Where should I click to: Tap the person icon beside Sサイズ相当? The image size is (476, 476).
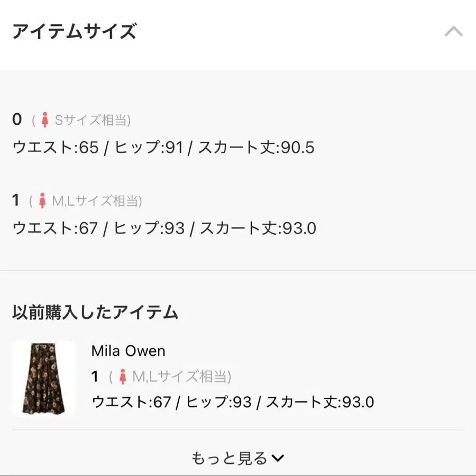[x=45, y=120]
